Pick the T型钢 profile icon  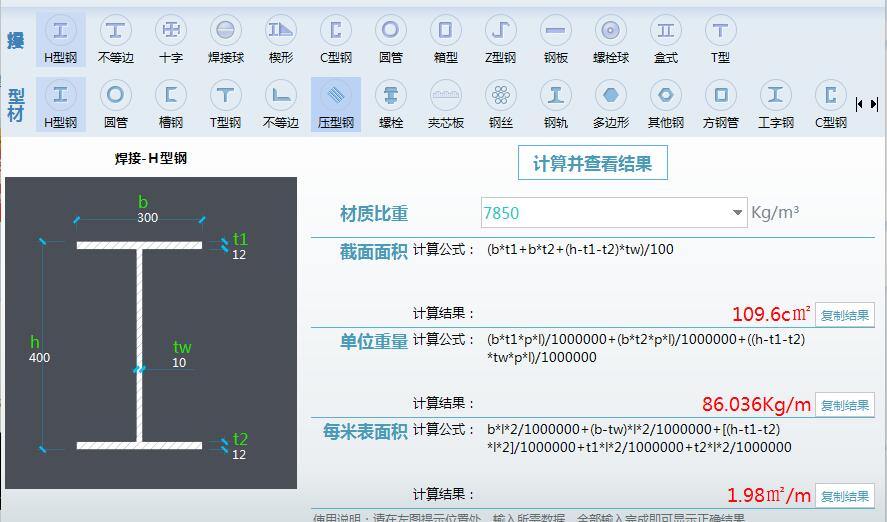coord(226,105)
